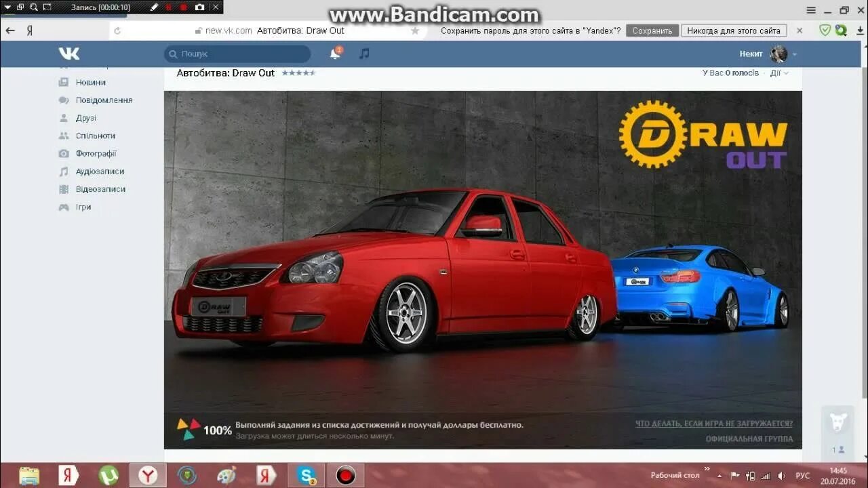Click the Сохранить password button
This screenshot has width=868, height=488.
(652, 30)
